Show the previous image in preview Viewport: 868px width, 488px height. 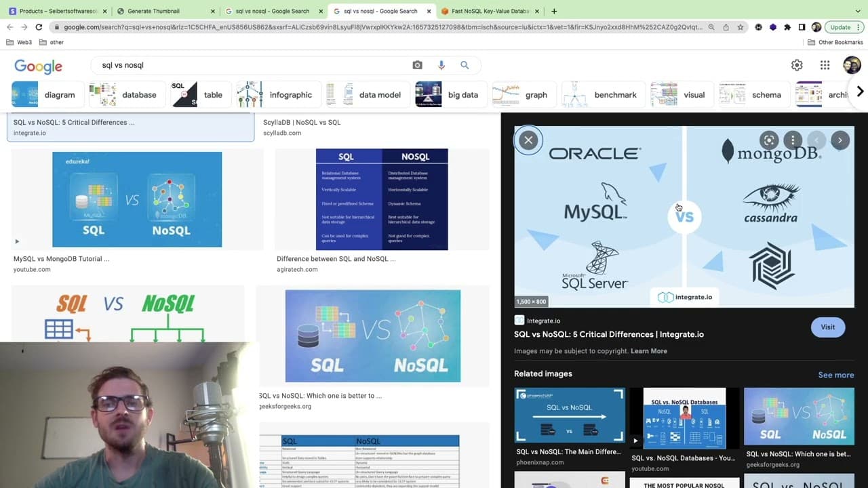816,140
